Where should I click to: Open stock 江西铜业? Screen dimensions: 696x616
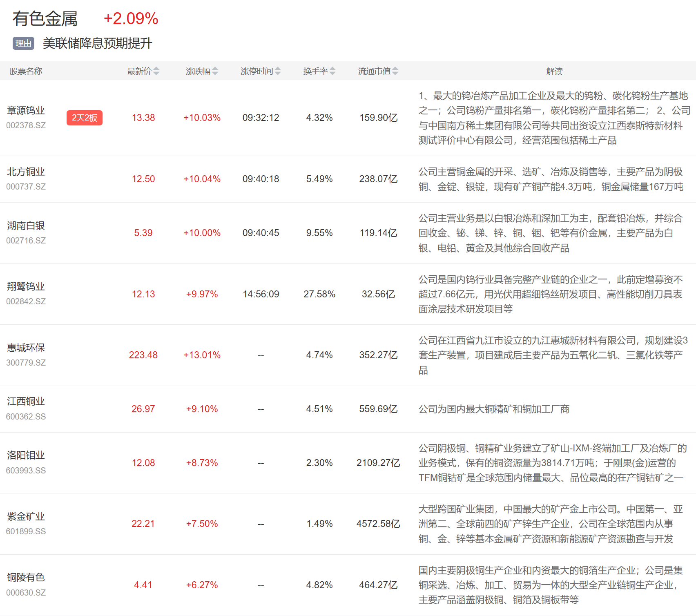coord(26,401)
